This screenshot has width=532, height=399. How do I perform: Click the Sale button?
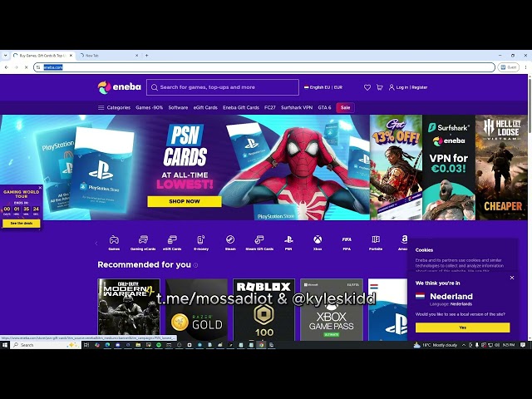(345, 107)
